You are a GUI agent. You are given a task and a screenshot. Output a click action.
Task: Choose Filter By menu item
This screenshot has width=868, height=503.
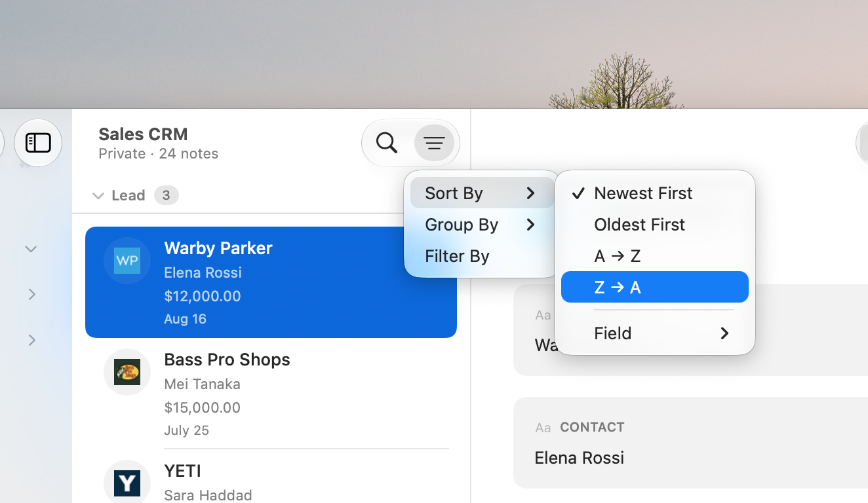tap(482, 256)
